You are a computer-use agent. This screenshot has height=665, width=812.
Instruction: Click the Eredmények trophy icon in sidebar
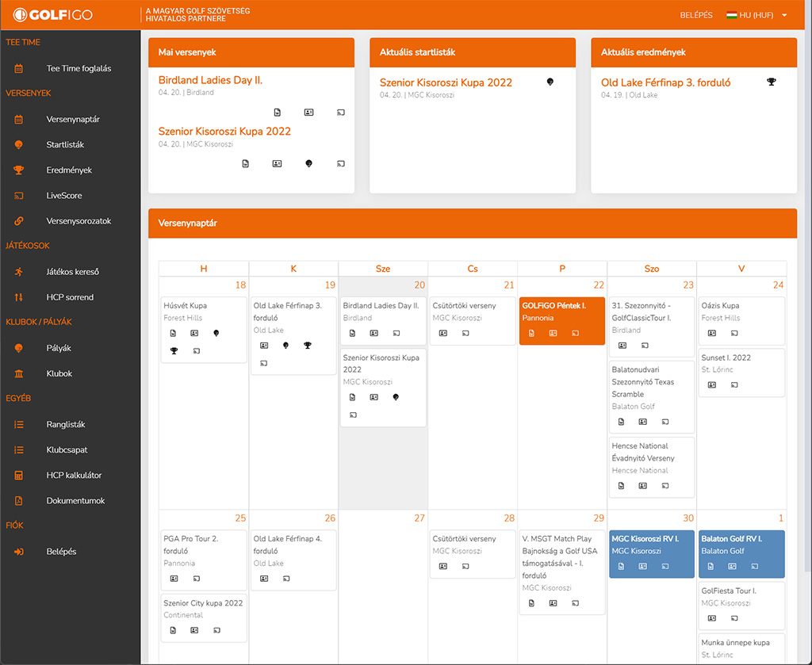19,170
